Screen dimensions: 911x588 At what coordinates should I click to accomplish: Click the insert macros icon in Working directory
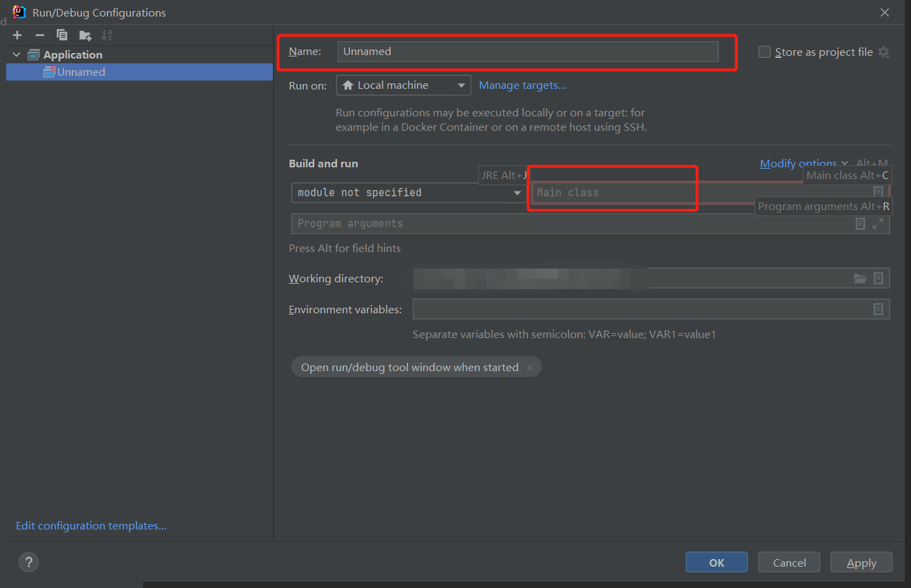coord(878,278)
